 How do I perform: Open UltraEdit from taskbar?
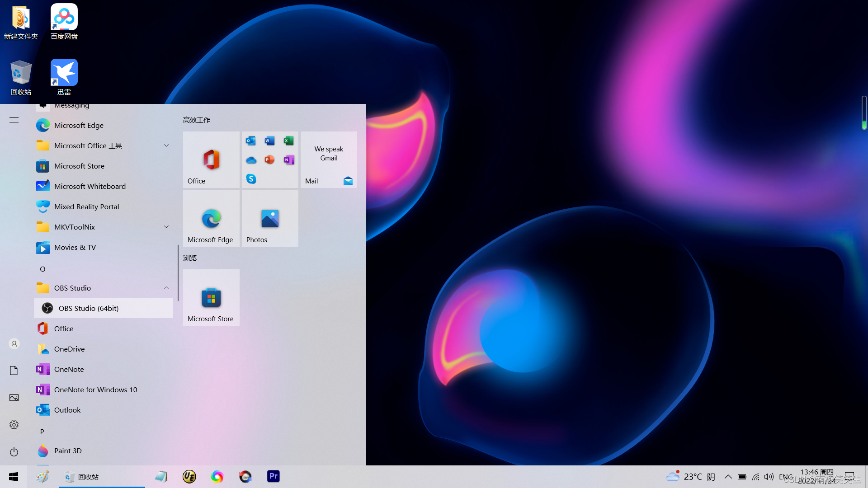pos(189,477)
